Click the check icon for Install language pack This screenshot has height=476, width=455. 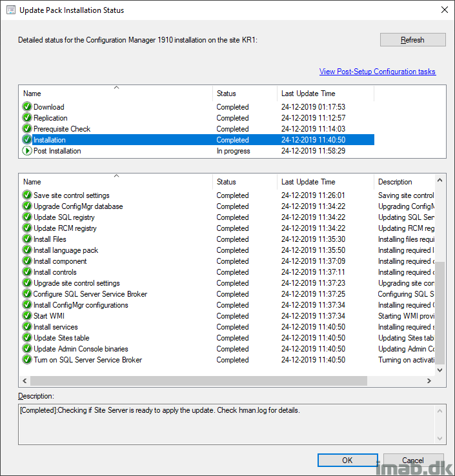click(x=27, y=250)
